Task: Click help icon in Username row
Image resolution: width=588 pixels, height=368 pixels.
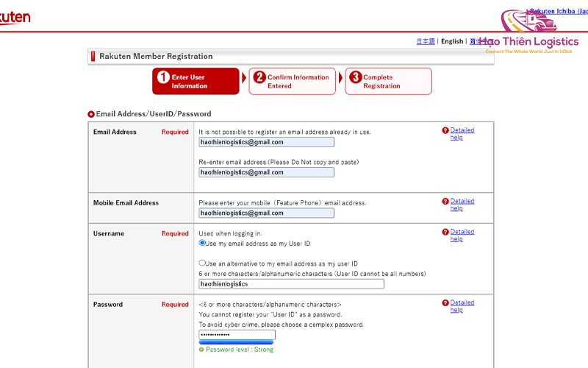Action: [x=445, y=232]
